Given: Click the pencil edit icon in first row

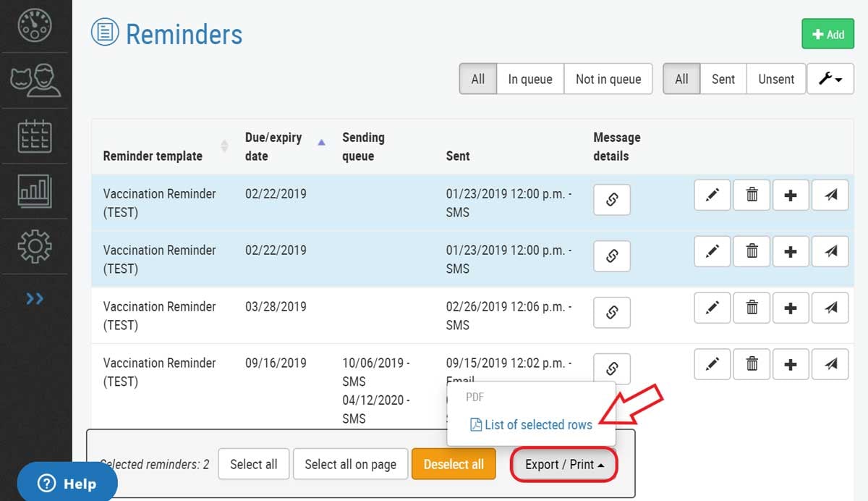Looking at the screenshot, I should [712, 195].
